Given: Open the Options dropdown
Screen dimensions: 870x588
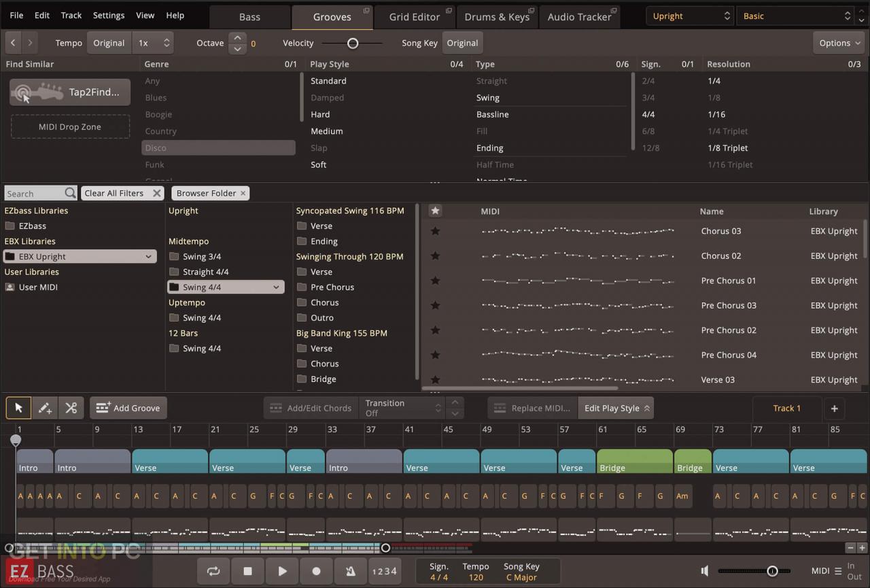Looking at the screenshot, I should [839, 43].
